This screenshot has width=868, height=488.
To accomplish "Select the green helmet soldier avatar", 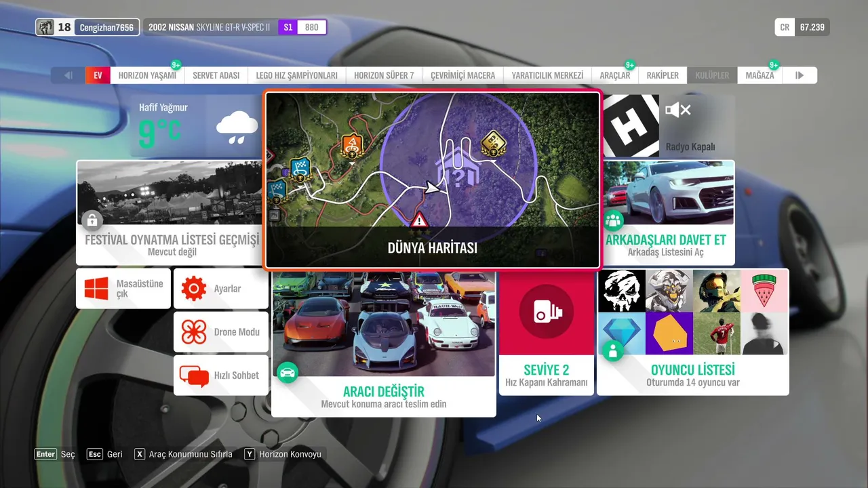I will coord(717,291).
